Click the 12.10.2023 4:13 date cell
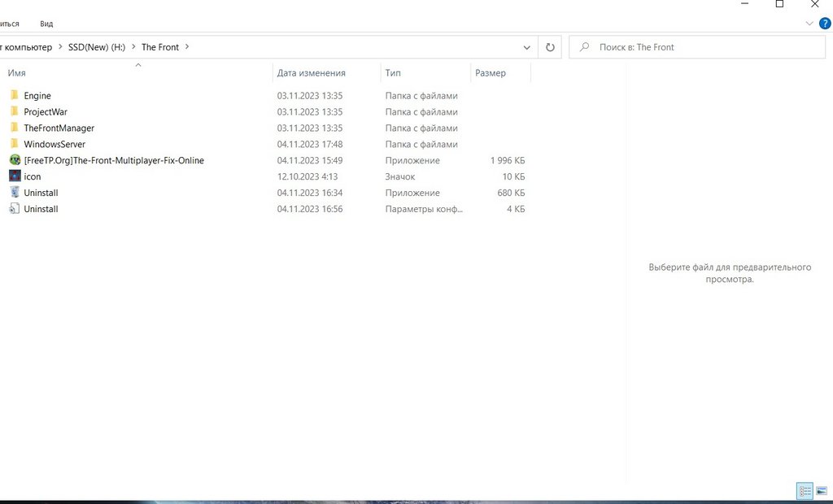Screen dimensions: 833x504 (307, 176)
